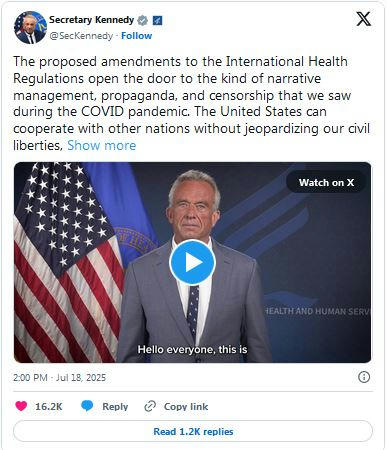Open Read 1.2K replies

click(x=193, y=431)
